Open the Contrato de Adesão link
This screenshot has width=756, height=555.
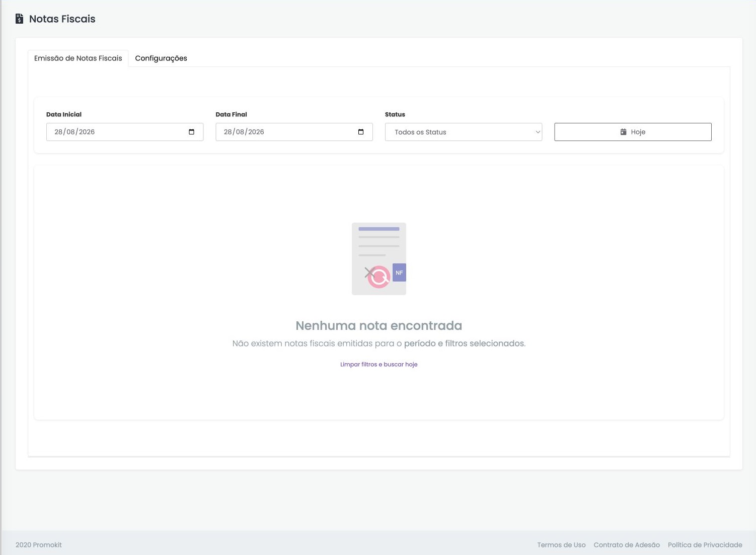pos(627,545)
